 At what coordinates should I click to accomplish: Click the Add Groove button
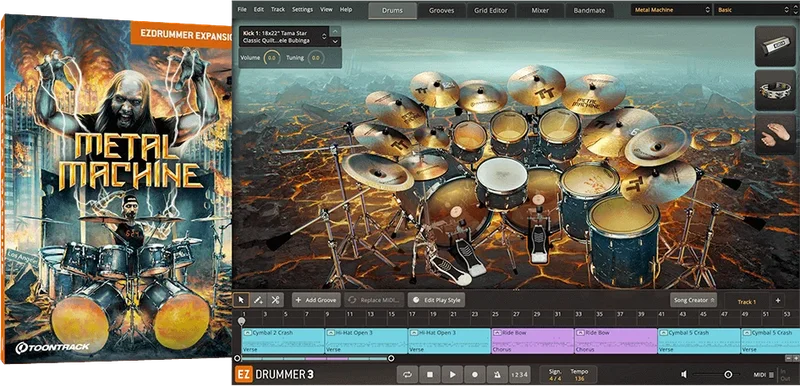coord(316,300)
